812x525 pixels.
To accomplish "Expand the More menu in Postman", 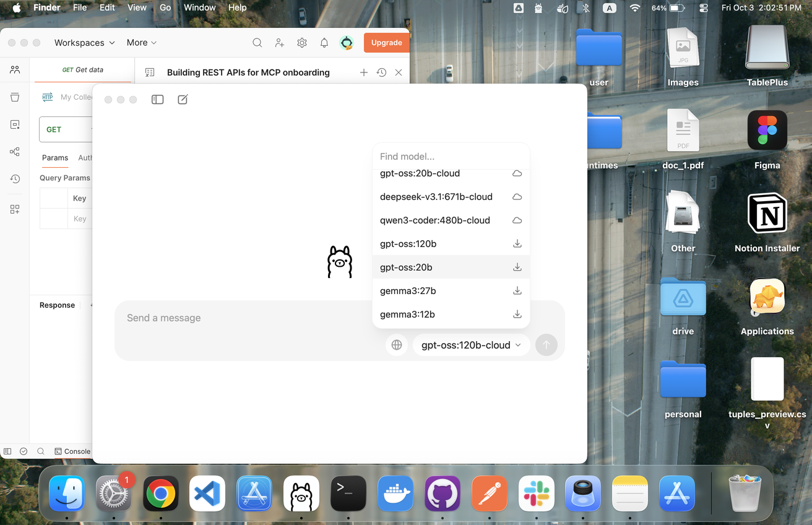I will pyautogui.click(x=142, y=43).
